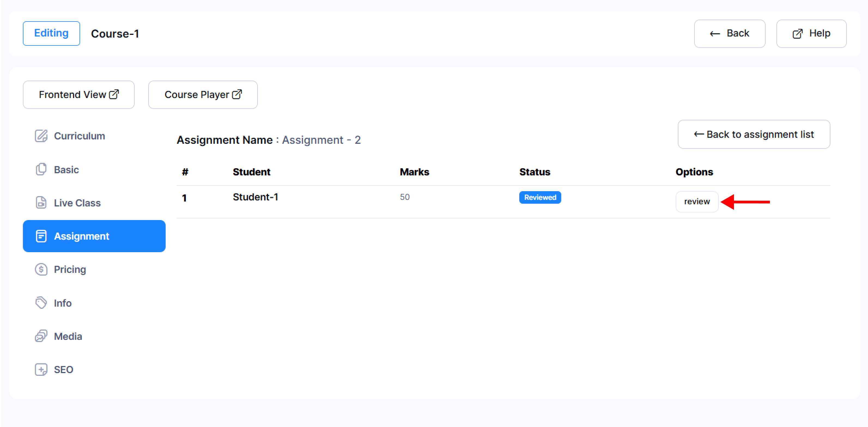Click the Curriculum pencil icon
This screenshot has height=427, width=868.
[x=41, y=136]
